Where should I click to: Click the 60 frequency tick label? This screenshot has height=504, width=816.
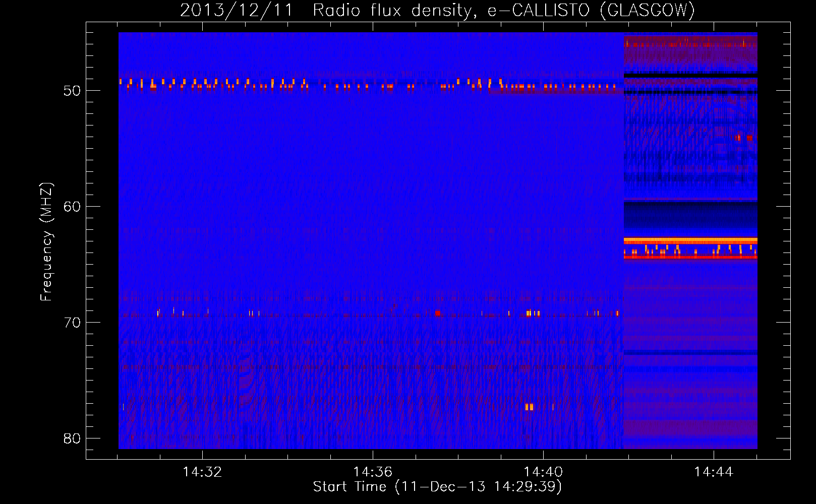click(72, 207)
